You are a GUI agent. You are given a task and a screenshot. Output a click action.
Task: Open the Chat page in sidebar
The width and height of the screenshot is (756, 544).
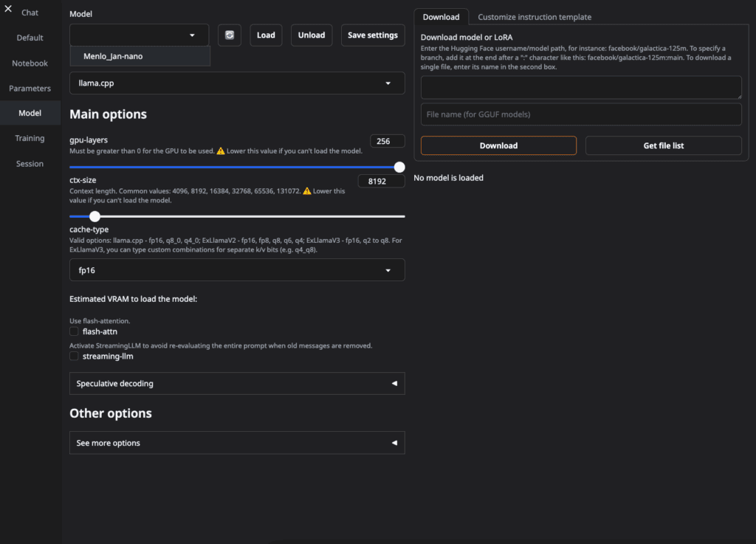(30, 13)
